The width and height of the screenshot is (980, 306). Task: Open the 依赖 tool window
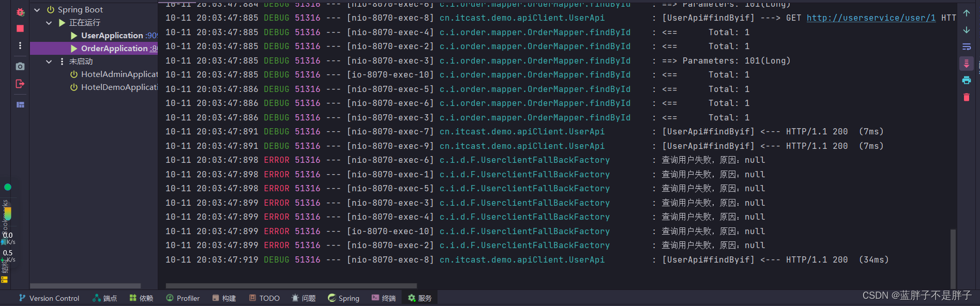(141, 298)
